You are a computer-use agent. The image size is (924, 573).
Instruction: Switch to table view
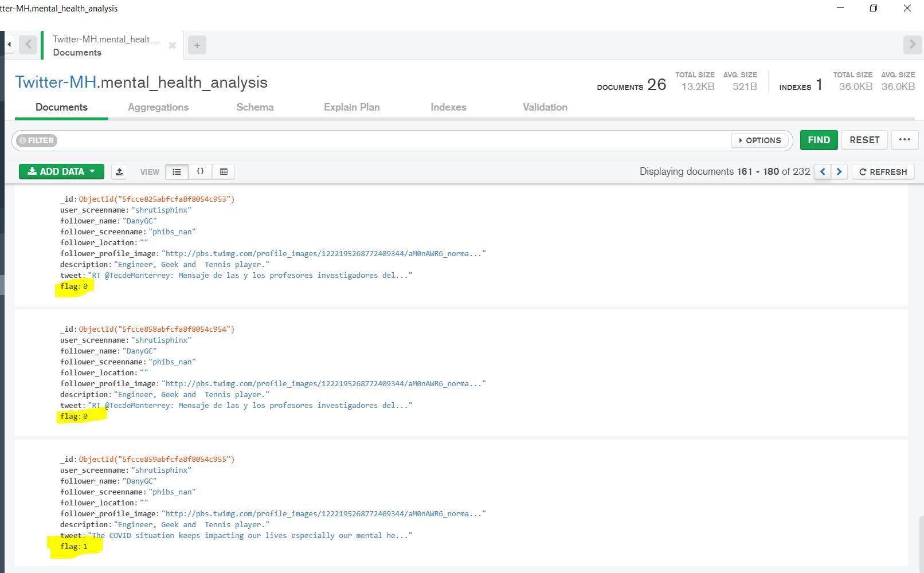click(224, 171)
